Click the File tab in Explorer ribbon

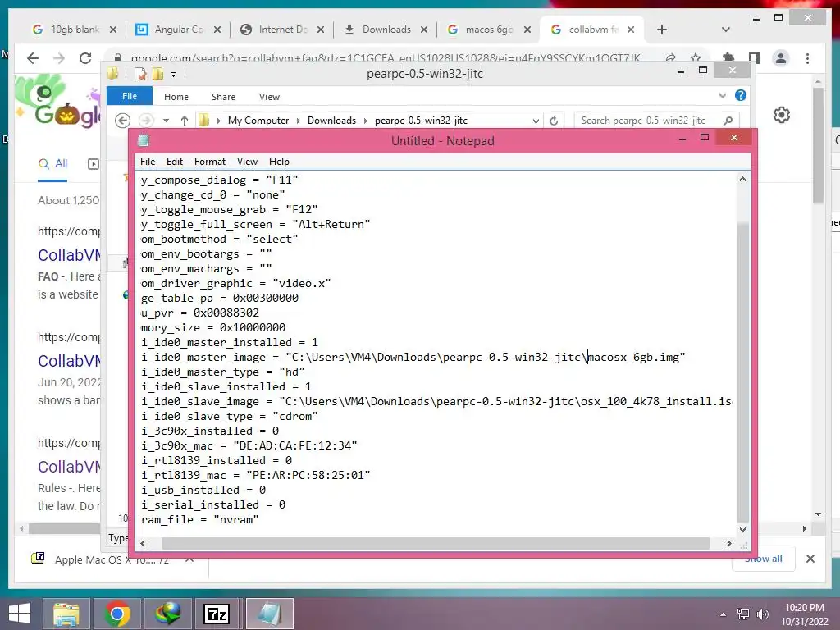pyautogui.click(x=129, y=96)
